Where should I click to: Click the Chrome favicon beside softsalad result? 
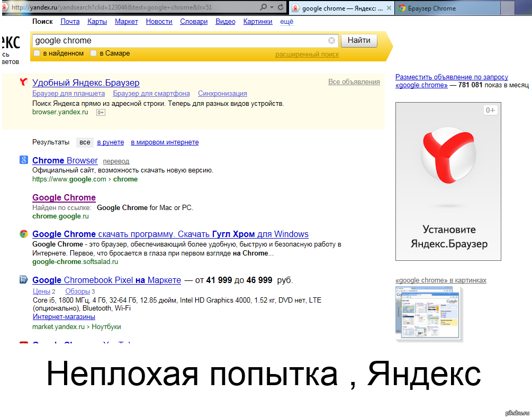pos(23,233)
